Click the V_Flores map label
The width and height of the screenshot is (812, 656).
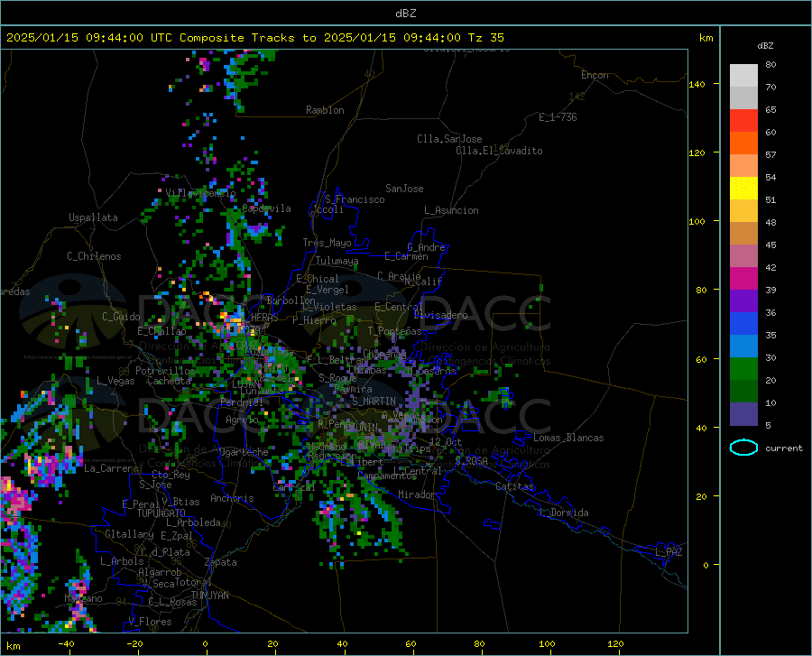click(x=150, y=622)
